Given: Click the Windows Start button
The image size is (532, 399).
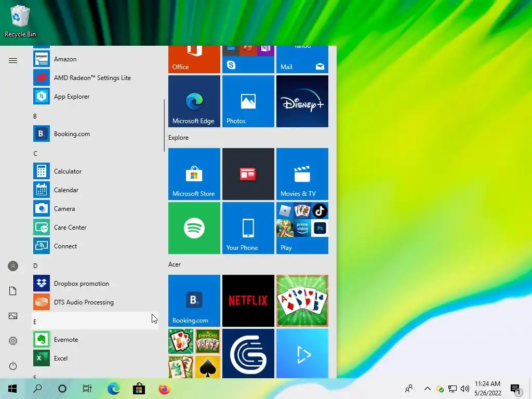Looking at the screenshot, I should point(12,389).
